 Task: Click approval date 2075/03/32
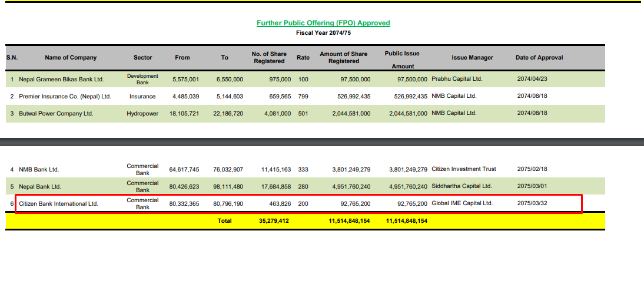coord(532,203)
